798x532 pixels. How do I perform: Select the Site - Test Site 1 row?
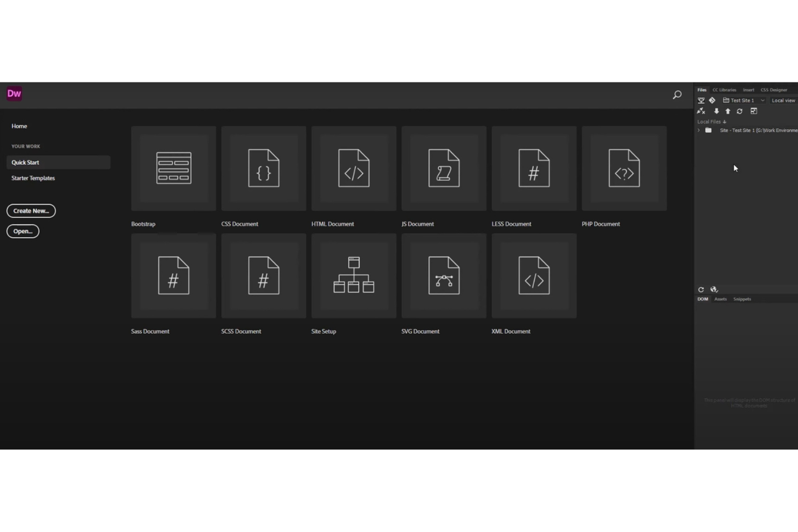[x=747, y=130]
